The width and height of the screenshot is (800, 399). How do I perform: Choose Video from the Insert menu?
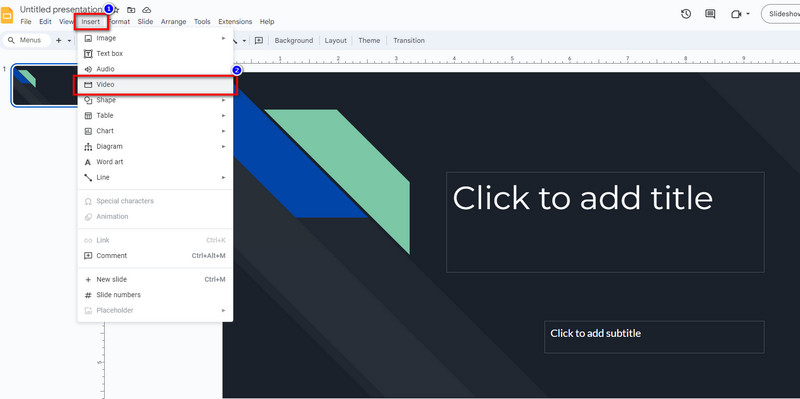155,85
